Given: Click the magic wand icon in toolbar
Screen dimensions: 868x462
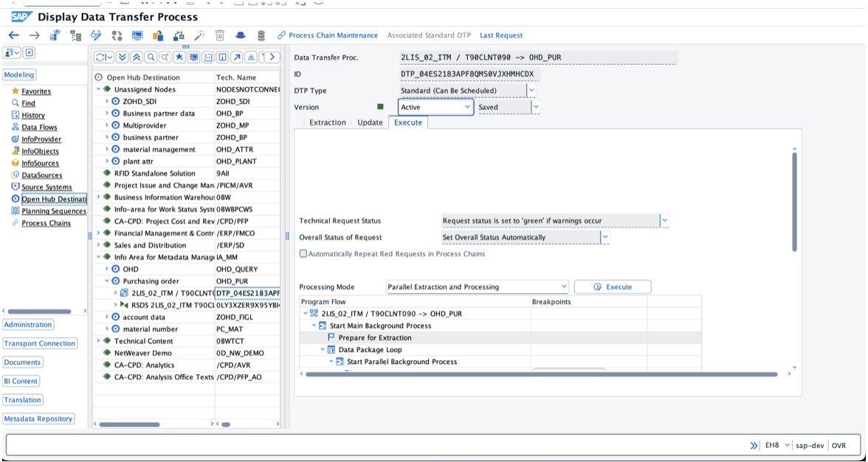Looking at the screenshot, I should (199, 35).
